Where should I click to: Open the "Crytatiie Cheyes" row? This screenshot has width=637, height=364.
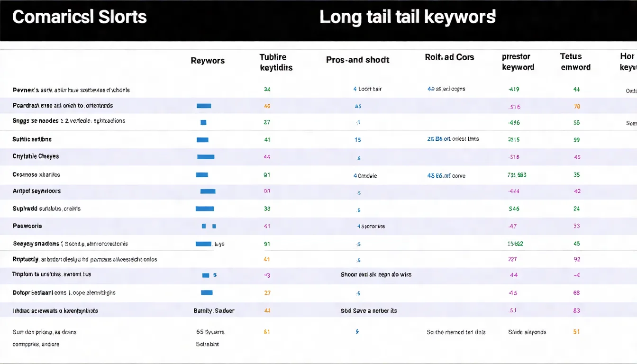[36, 156]
